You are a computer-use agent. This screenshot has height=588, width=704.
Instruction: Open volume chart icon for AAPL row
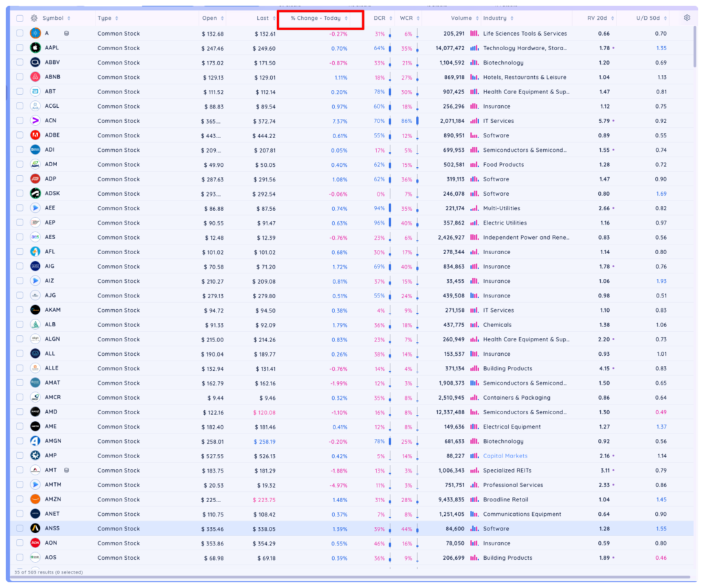[x=474, y=48]
